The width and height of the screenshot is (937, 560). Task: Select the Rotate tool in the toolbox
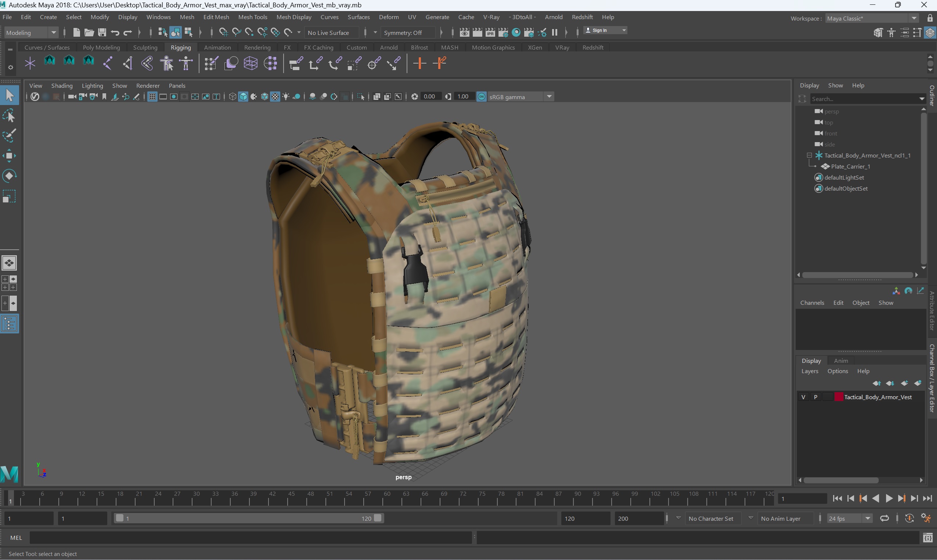tap(9, 176)
